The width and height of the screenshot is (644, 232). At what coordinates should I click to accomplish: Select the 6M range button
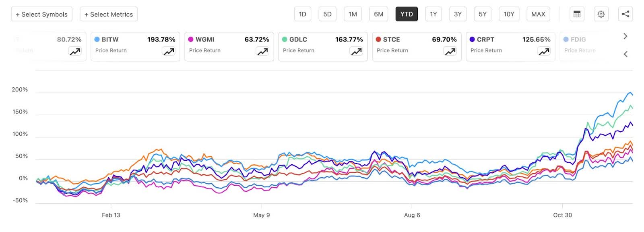click(x=378, y=14)
